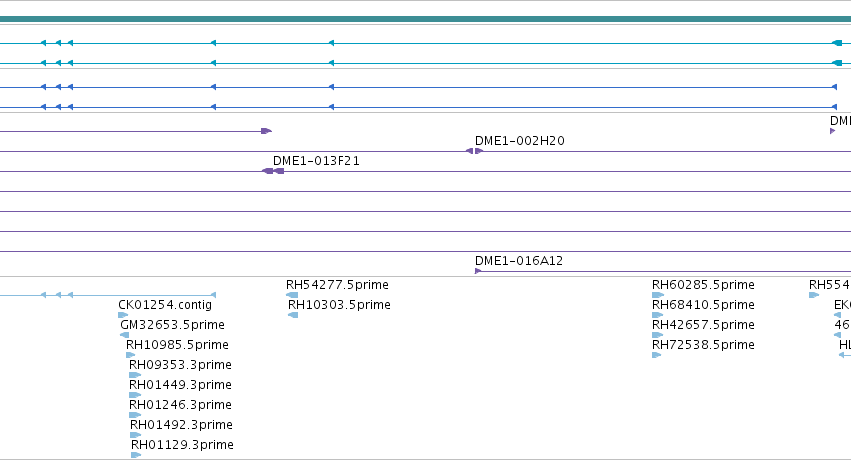Click the arrow glyph beneath DME1-016A12

coord(478,271)
